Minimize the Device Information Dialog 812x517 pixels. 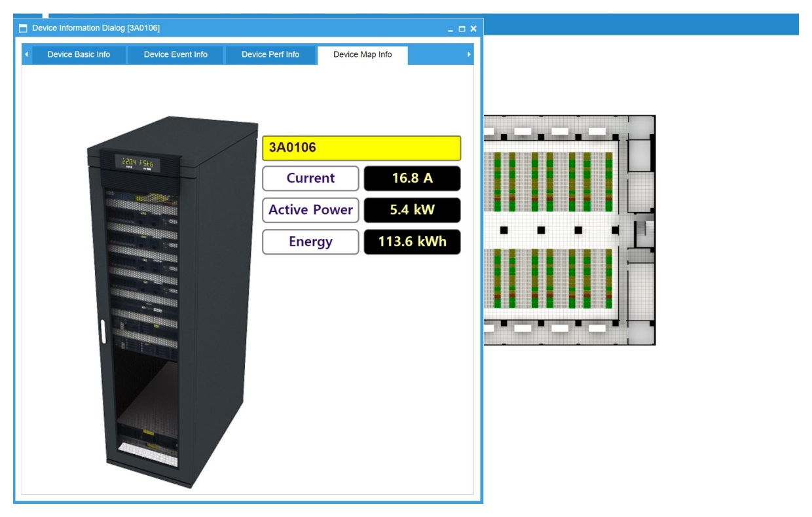[x=451, y=29]
